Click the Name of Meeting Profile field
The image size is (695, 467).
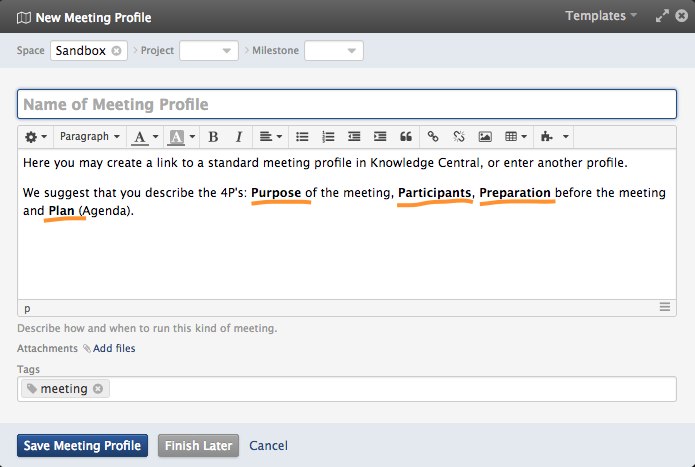(x=347, y=104)
